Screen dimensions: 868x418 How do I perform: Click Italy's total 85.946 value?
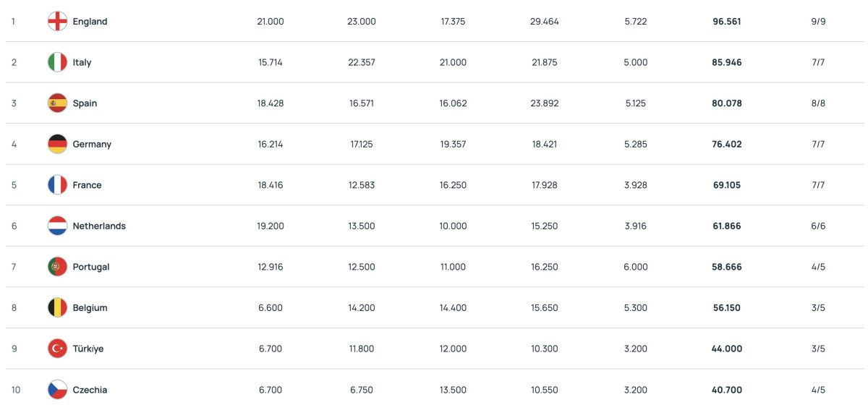click(x=727, y=62)
